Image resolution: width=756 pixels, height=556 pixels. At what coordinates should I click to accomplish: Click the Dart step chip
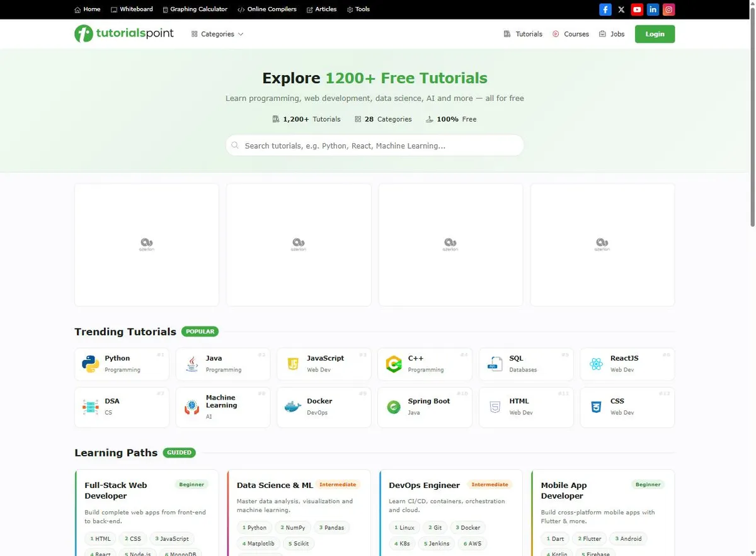[x=554, y=539]
